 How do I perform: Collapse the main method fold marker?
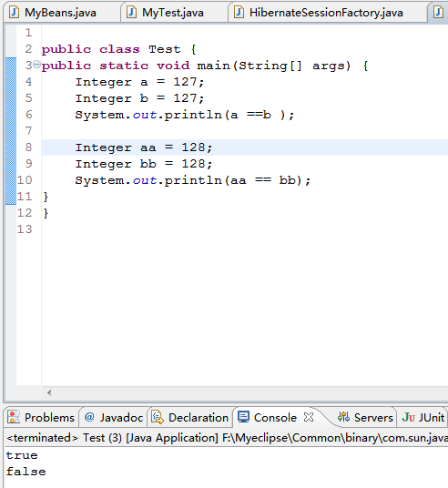tap(36, 65)
